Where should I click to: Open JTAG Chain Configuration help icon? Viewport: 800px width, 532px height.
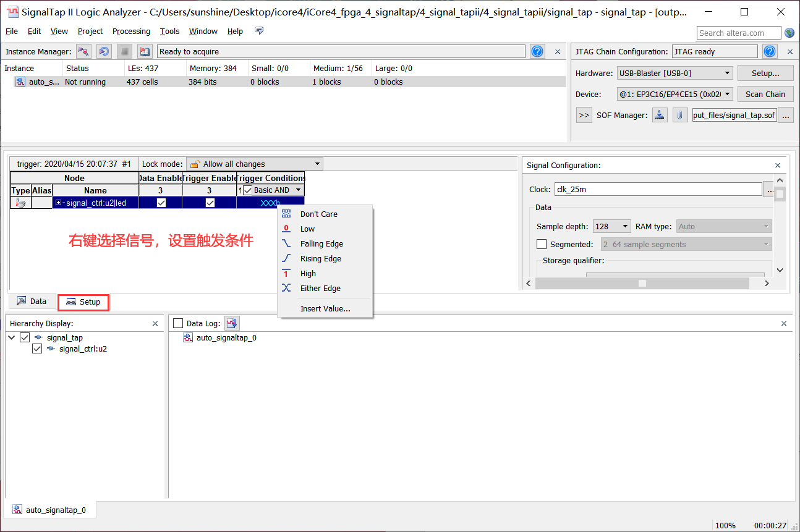[770, 52]
